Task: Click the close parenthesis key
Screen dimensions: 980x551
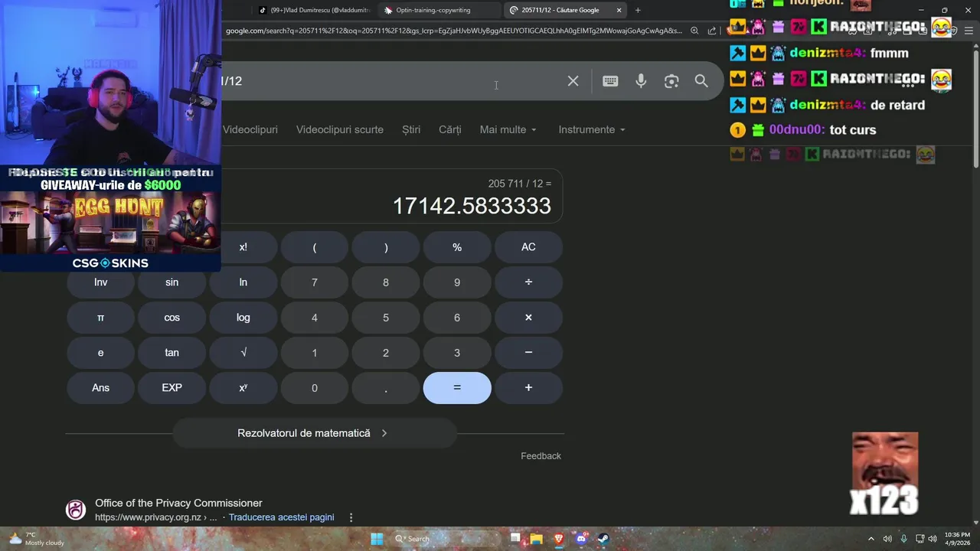Action: [x=386, y=247]
